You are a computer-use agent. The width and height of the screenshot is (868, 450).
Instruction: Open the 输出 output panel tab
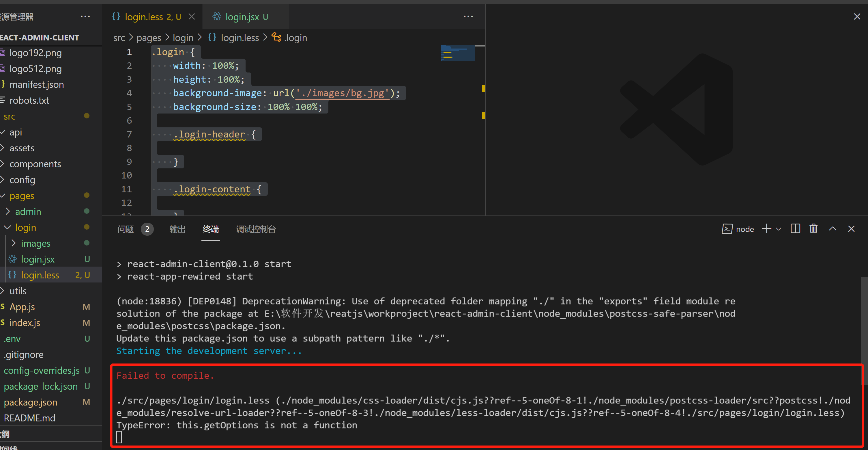pos(177,229)
